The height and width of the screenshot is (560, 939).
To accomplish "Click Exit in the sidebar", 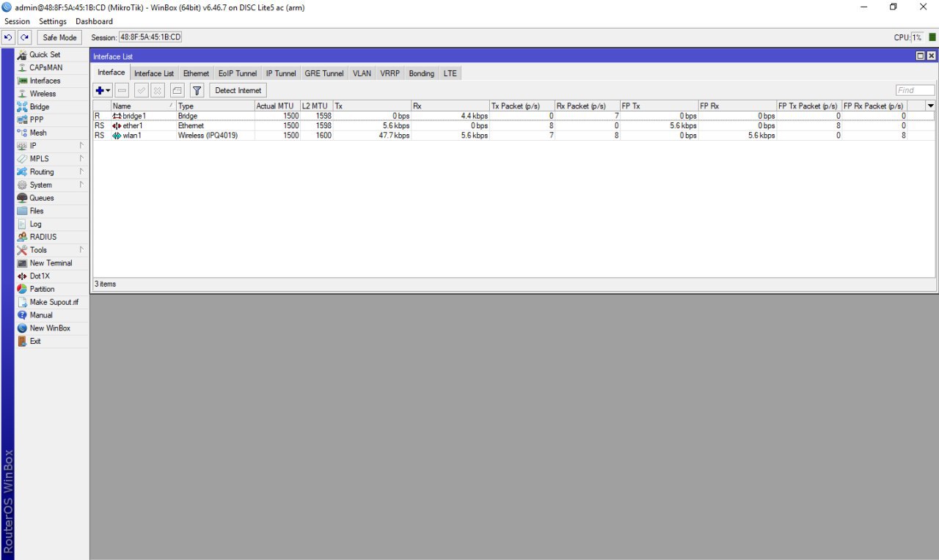I will 51,341.
